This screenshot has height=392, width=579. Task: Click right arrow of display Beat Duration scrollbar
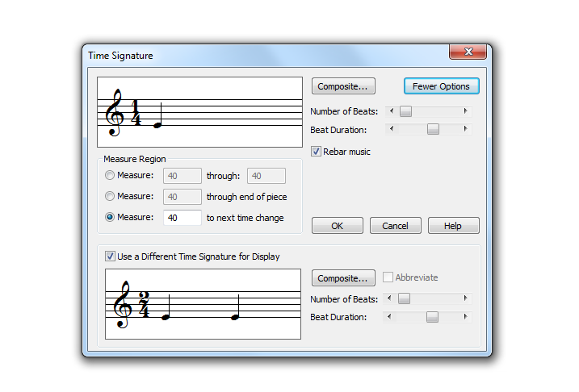[x=465, y=317]
